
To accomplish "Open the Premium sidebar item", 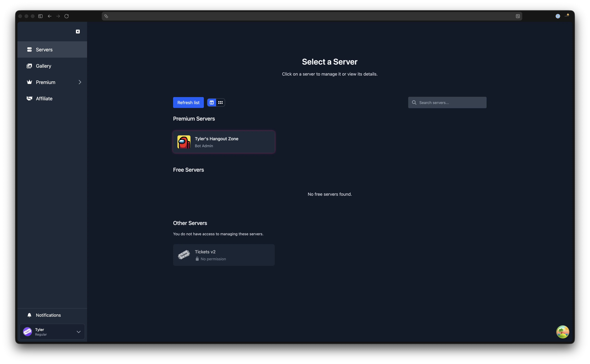I will [x=52, y=82].
